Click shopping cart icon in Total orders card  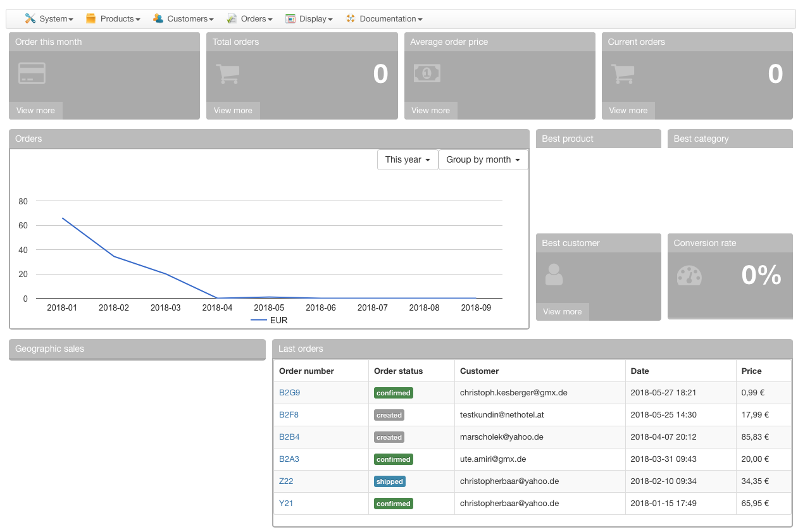pyautogui.click(x=228, y=73)
